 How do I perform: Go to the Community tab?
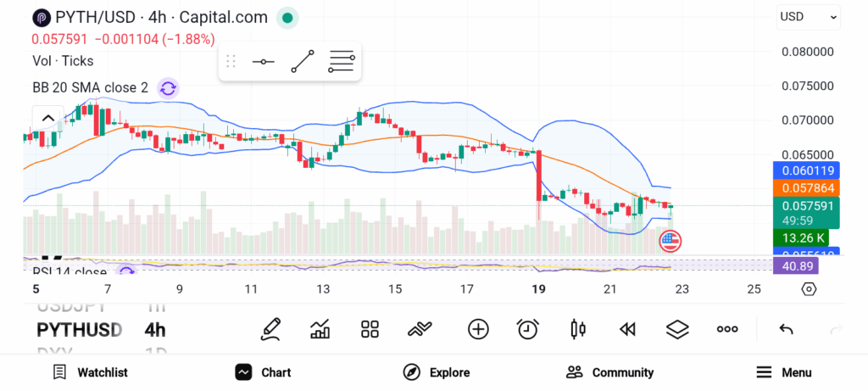click(x=610, y=372)
